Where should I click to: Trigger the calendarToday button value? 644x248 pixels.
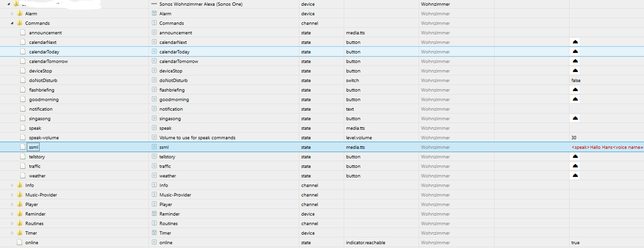(x=575, y=52)
